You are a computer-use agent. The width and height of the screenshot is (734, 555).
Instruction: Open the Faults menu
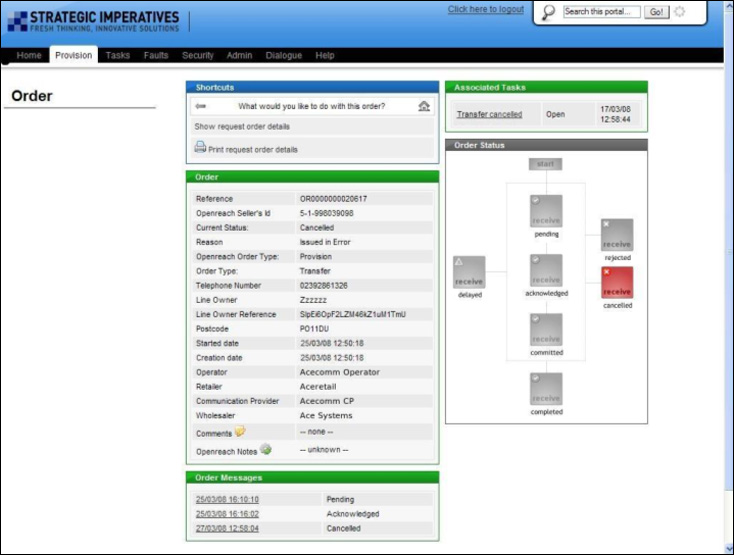tap(156, 56)
